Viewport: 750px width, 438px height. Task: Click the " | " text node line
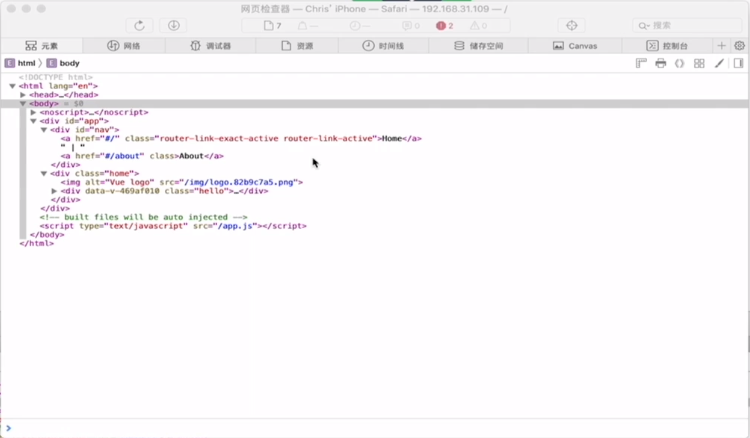(x=73, y=147)
